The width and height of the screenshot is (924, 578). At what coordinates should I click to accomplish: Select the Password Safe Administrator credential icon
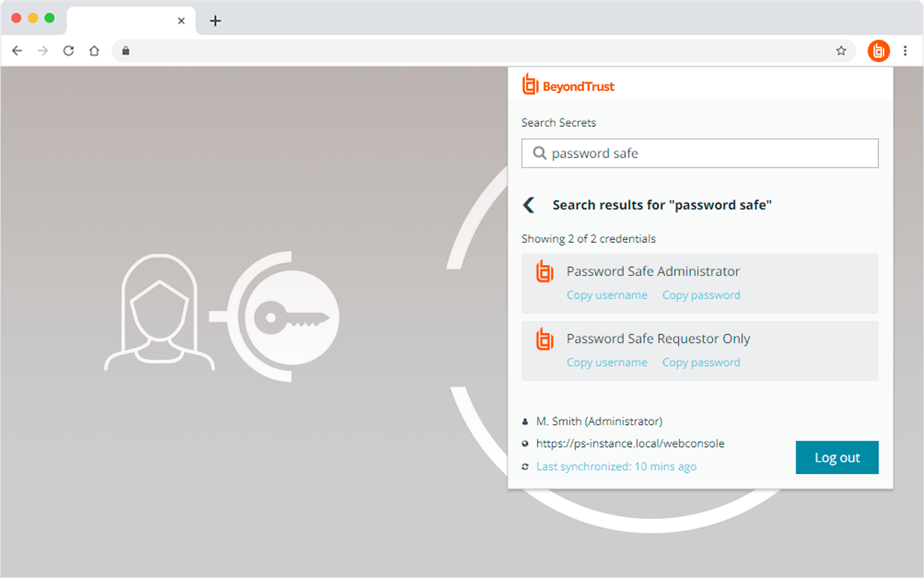tap(544, 272)
